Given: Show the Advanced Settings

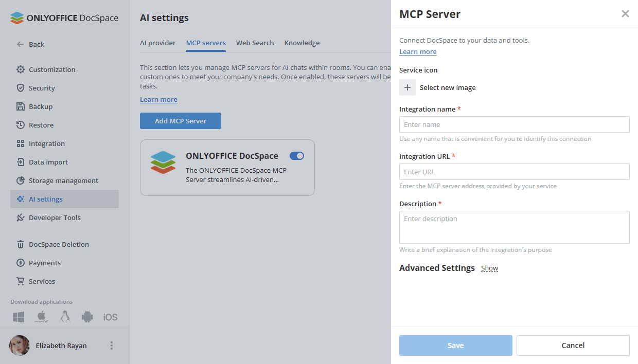Looking at the screenshot, I should pyautogui.click(x=489, y=268).
